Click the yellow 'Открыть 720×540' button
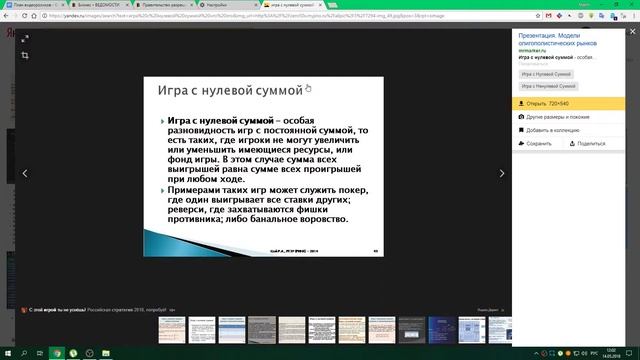This screenshot has width=640, height=360. pyautogui.click(x=568, y=104)
